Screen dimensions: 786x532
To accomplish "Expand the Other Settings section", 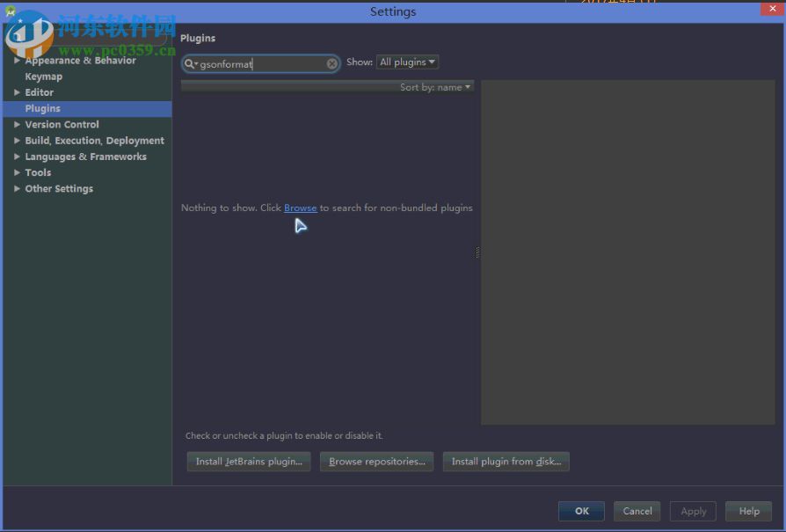I will click(18, 188).
